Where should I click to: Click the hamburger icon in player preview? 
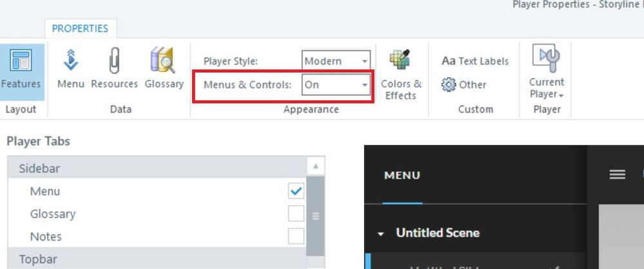(618, 174)
